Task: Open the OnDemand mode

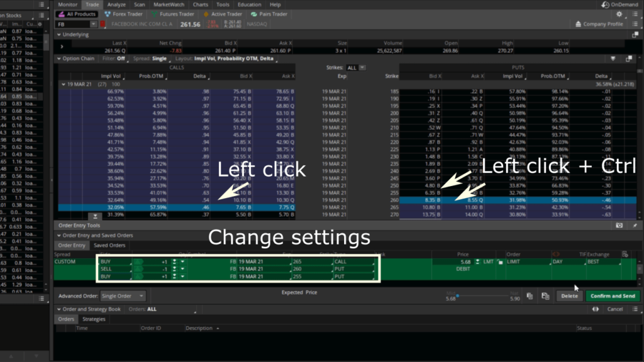Action: pyautogui.click(x=619, y=4)
